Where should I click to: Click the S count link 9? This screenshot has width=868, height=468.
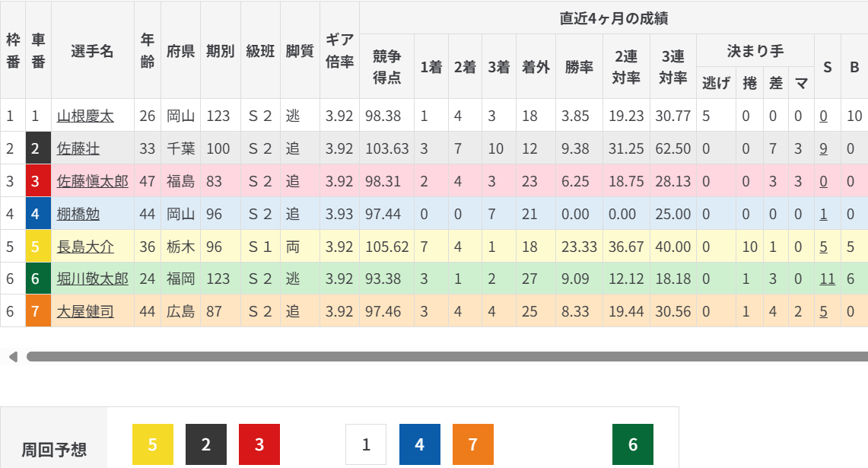coord(823,149)
